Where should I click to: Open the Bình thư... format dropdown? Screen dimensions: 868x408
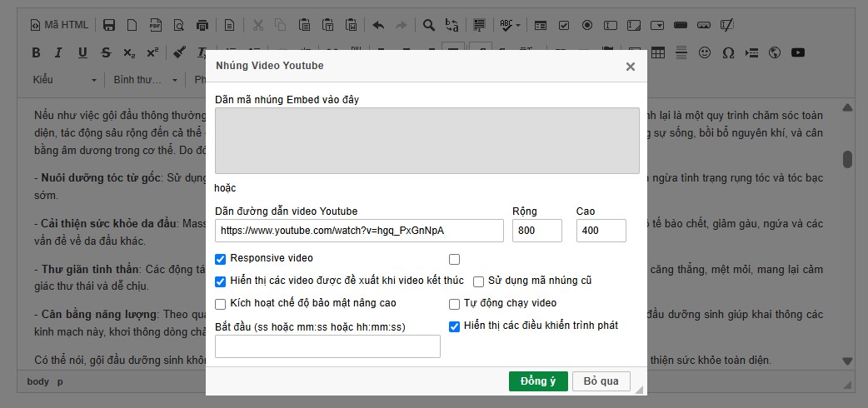[146, 80]
